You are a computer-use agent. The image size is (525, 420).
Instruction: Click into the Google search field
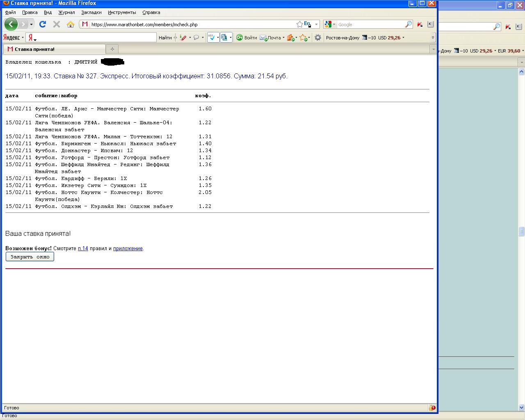tap(370, 25)
